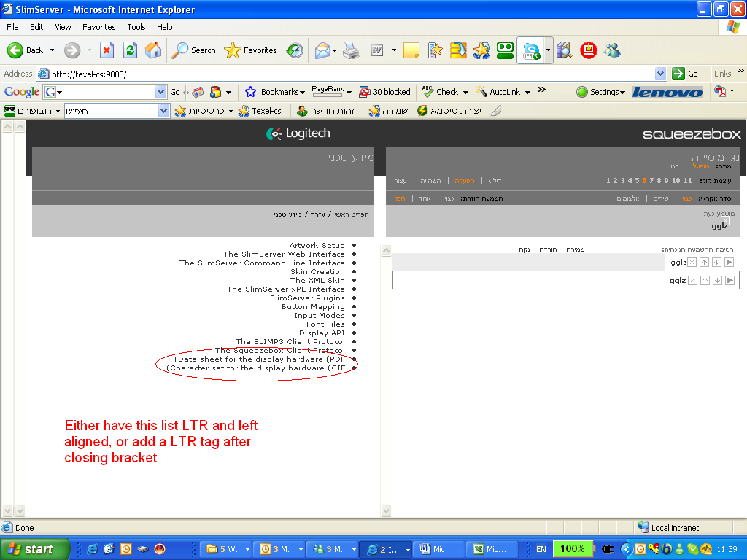
Task: Set shuffle mode to songs (שירים)
Action: 660,198
